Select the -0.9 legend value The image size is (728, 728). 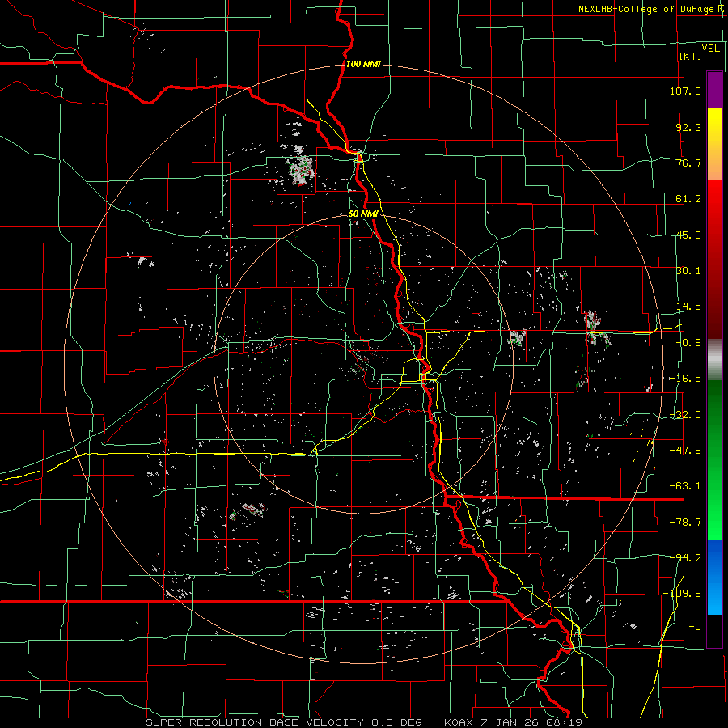tap(688, 343)
